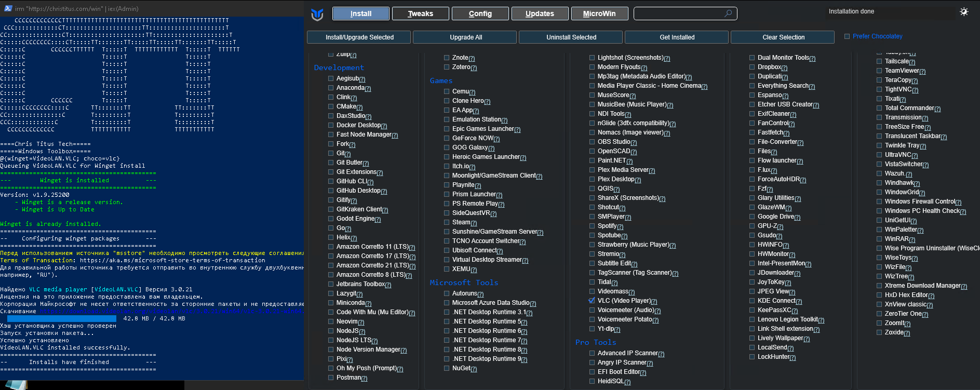
Task: Check the WinRAR checkbox
Action: (x=879, y=239)
